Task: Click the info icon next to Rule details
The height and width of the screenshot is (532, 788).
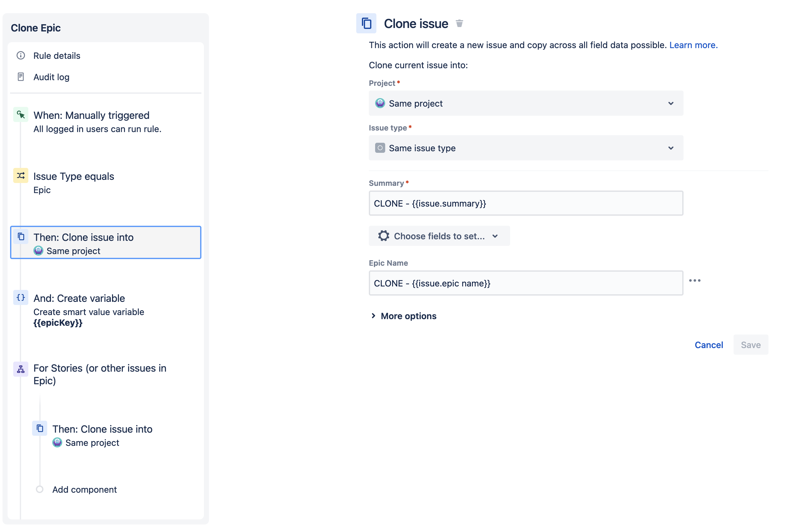Action: [20, 56]
